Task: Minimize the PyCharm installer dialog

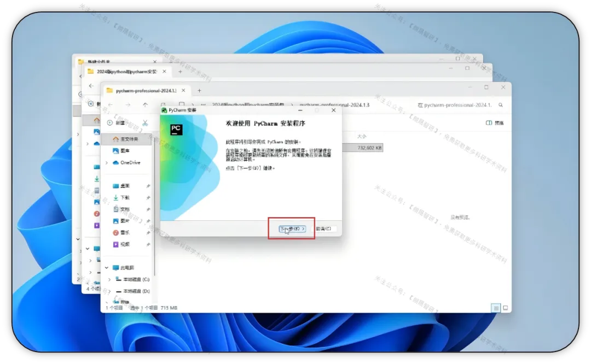Action: 300,110
